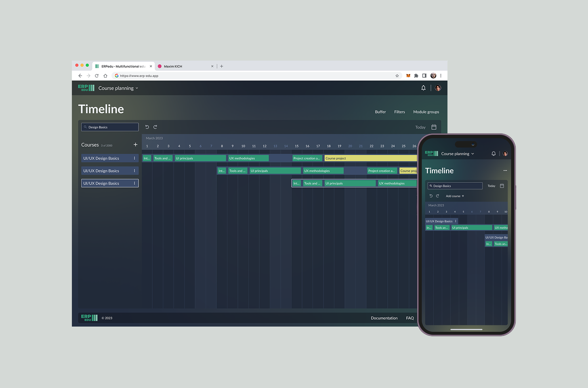This screenshot has width=588, height=388.
Task: Select the ERPedu browser tab
Action: 121,66
